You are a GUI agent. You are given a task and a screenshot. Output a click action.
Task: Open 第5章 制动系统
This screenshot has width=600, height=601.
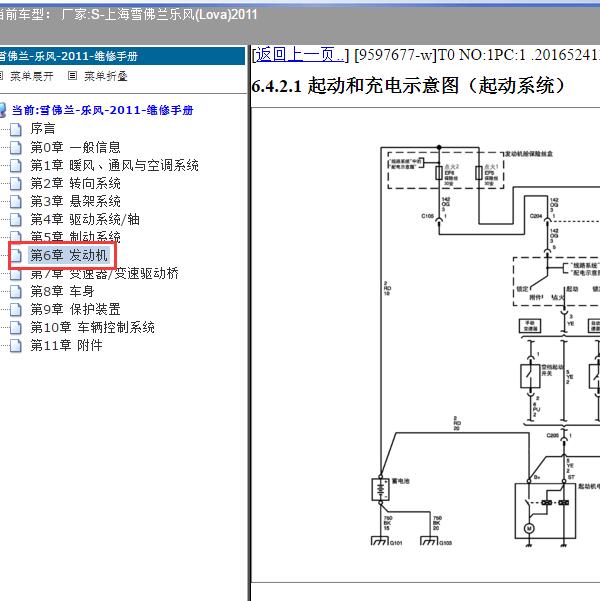click(x=76, y=236)
